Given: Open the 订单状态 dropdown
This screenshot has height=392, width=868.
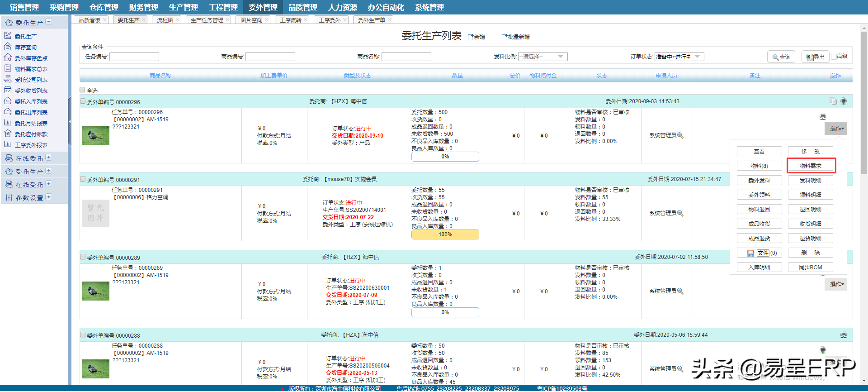Looking at the screenshot, I should [679, 57].
